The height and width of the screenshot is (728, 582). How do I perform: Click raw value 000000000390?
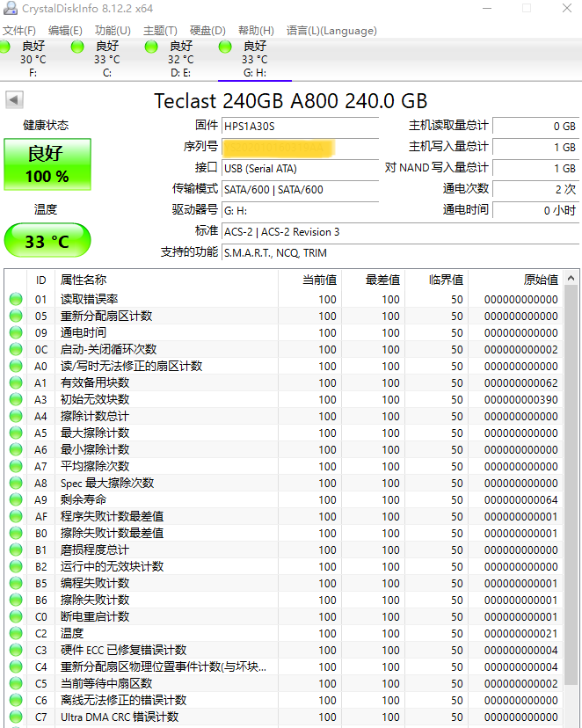click(x=520, y=400)
